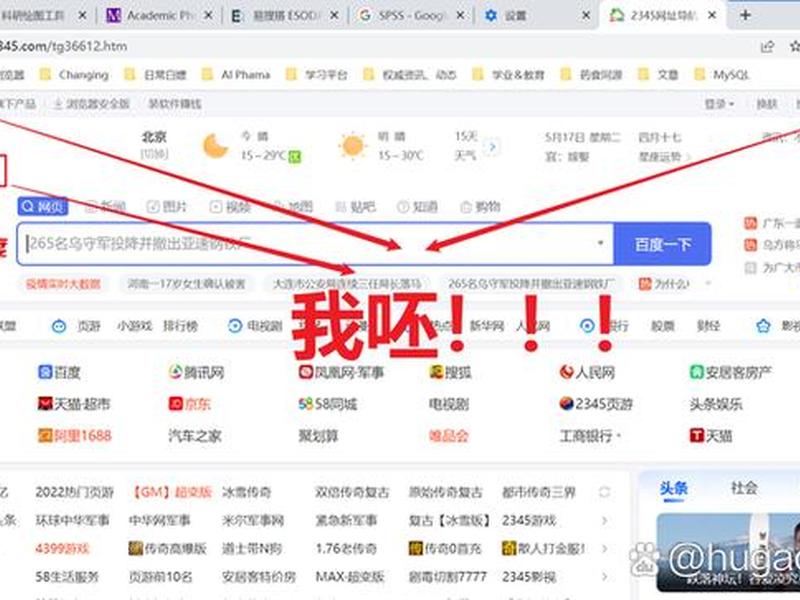Select the 视频 video search tab
This screenshot has width=800, height=600.
[231, 207]
